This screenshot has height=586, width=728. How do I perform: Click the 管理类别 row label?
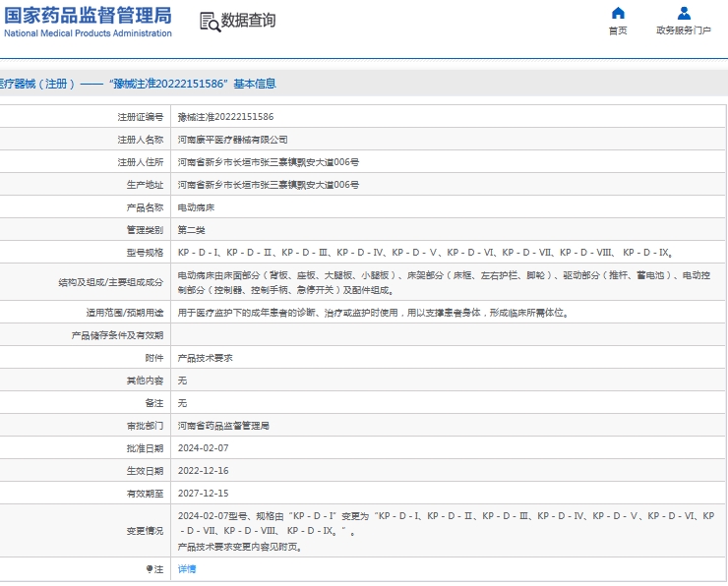tap(145, 230)
